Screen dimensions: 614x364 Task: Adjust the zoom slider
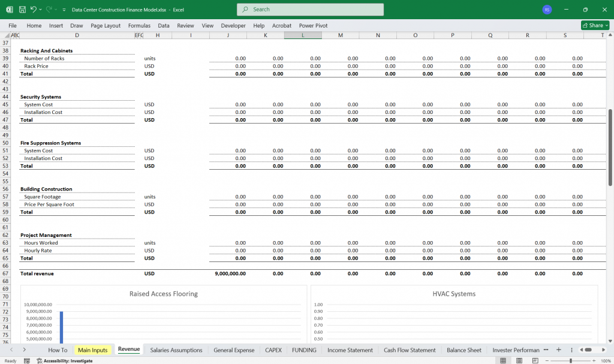point(571,360)
